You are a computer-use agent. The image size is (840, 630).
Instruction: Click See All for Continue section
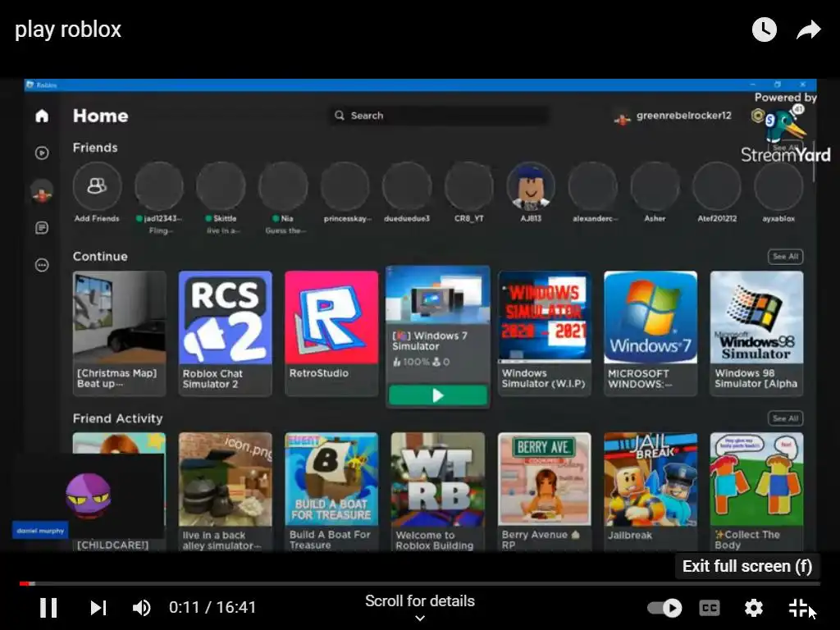coord(785,257)
